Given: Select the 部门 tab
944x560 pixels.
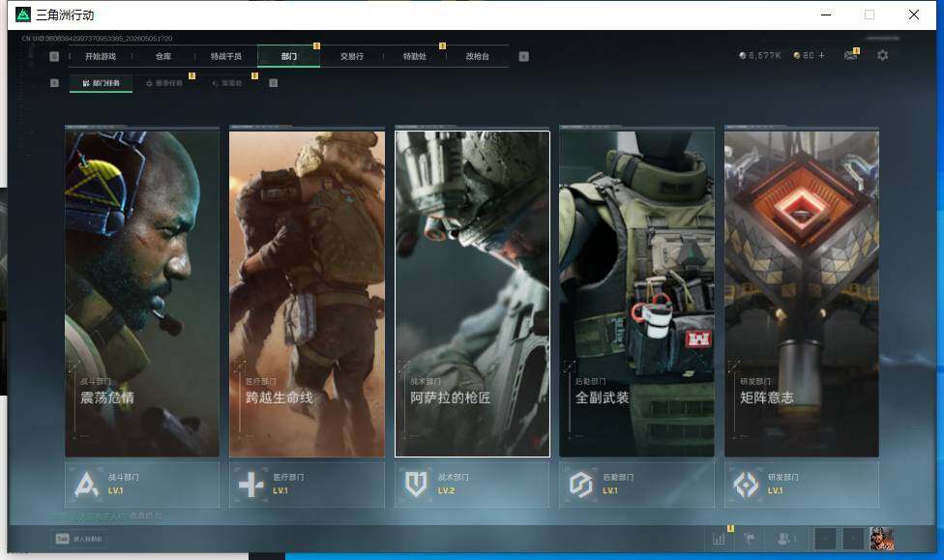Looking at the screenshot, I should pyautogui.click(x=289, y=56).
